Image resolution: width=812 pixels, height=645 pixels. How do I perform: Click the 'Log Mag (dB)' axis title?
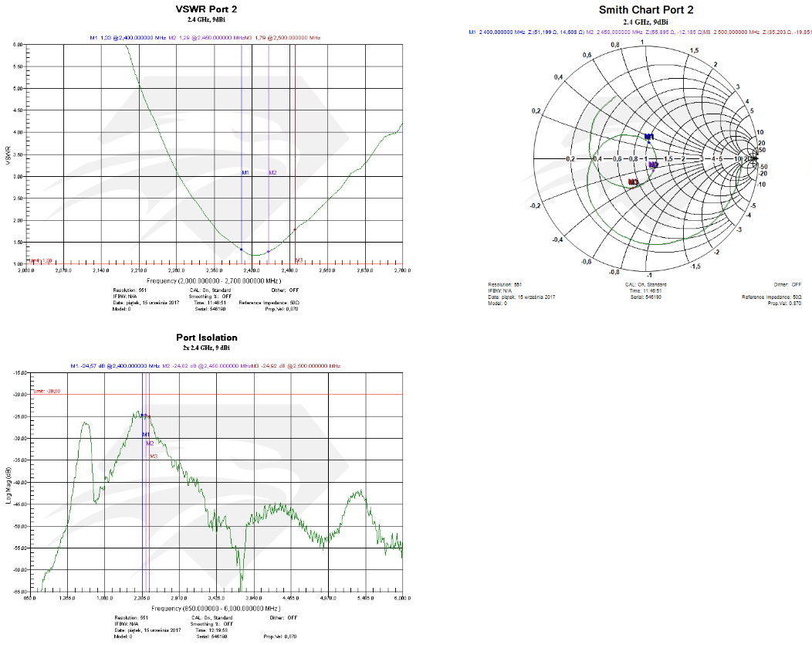(x=8, y=485)
